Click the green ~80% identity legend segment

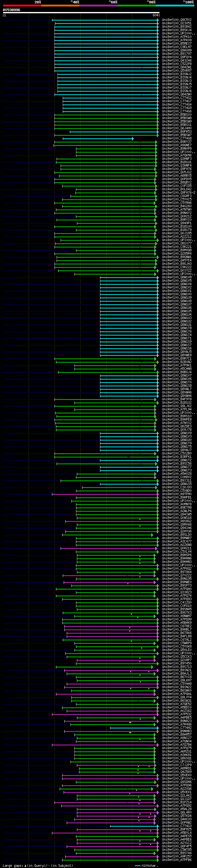[x=136, y=6]
